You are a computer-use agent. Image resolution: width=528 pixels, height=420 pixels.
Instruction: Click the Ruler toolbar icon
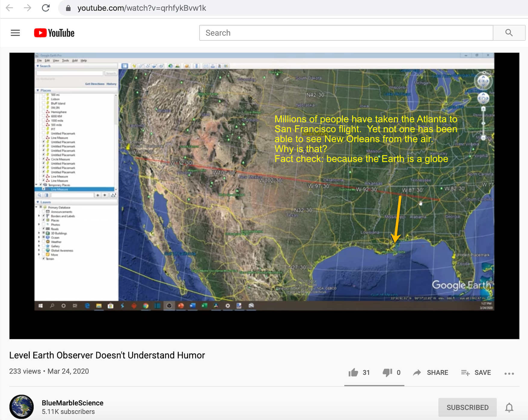click(196, 66)
